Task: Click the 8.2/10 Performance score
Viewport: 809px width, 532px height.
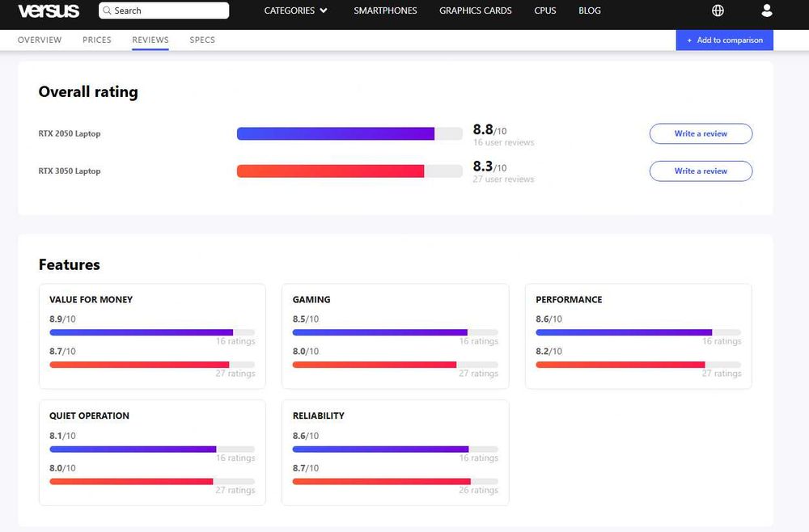Action: click(549, 351)
